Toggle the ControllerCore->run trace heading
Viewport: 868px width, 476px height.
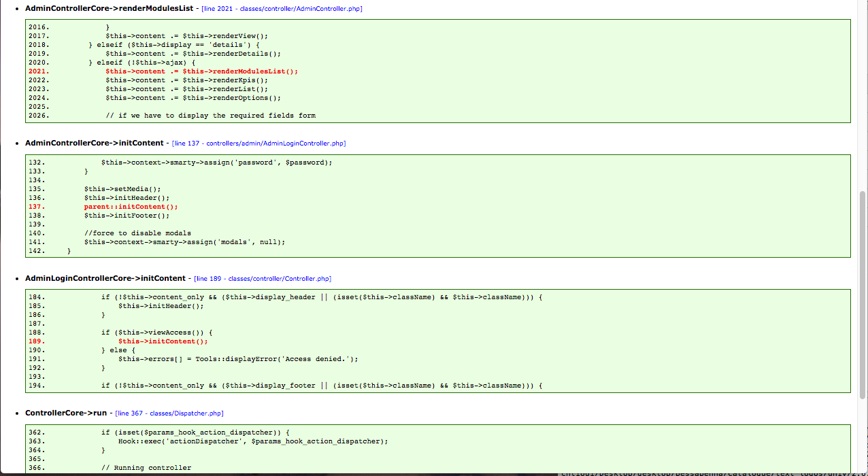click(x=66, y=413)
